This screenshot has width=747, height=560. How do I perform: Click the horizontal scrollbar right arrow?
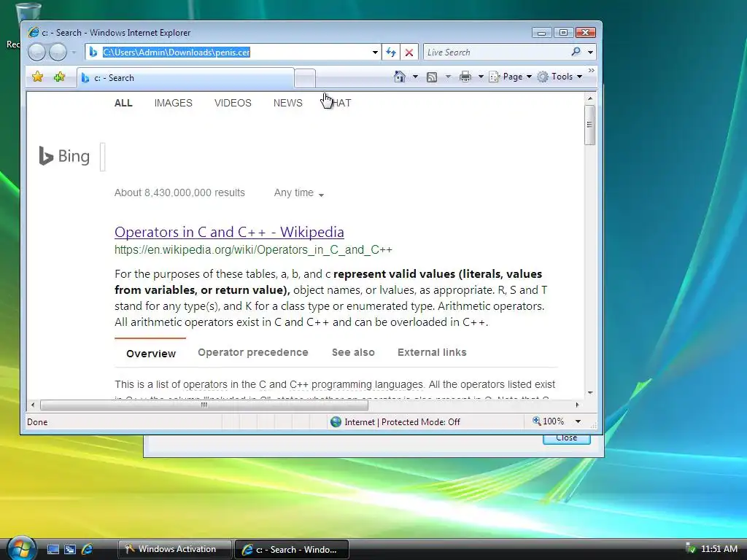(578, 405)
